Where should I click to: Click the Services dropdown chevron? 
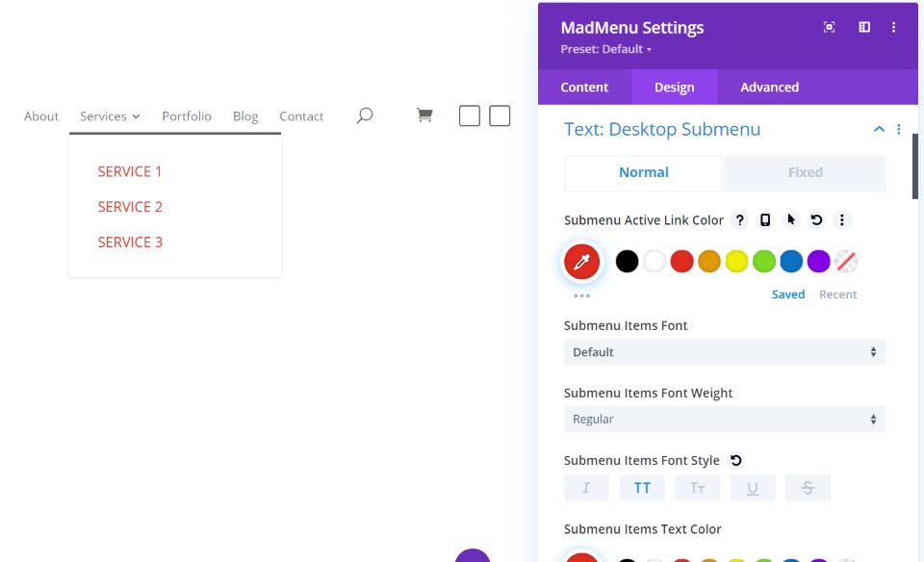pos(136,116)
